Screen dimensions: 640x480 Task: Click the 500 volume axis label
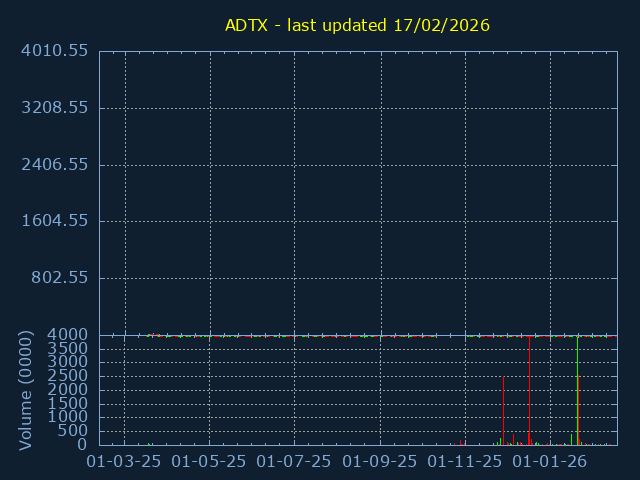(x=72, y=431)
